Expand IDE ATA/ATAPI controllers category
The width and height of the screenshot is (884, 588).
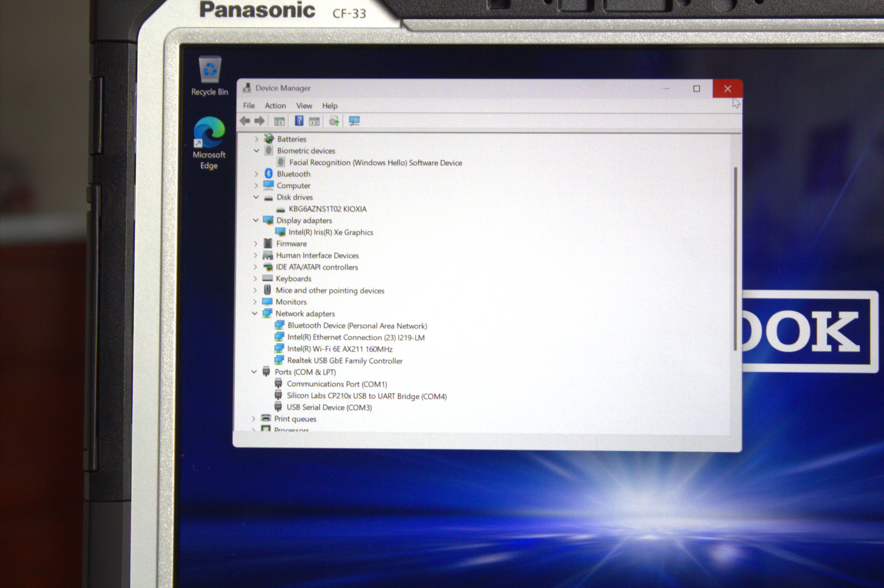point(255,267)
